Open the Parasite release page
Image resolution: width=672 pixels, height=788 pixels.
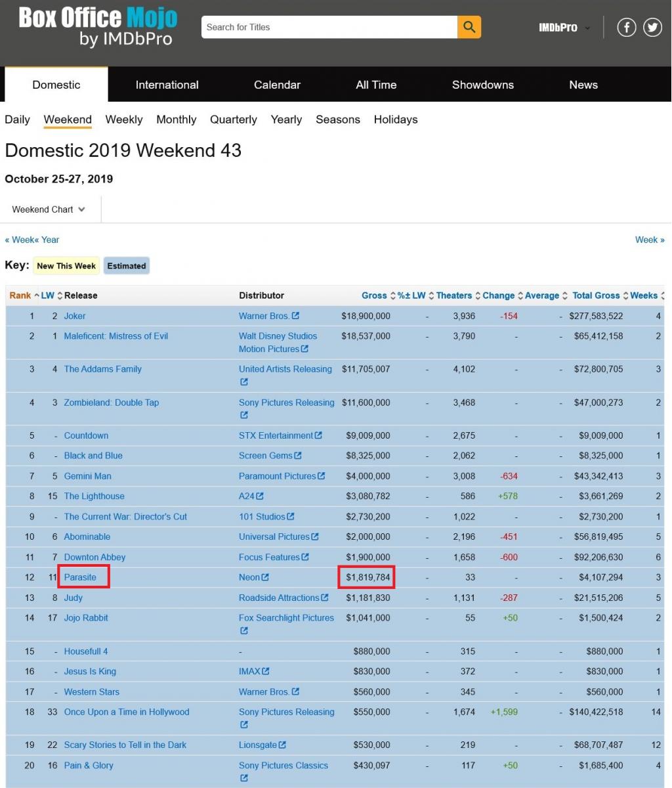click(x=80, y=577)
